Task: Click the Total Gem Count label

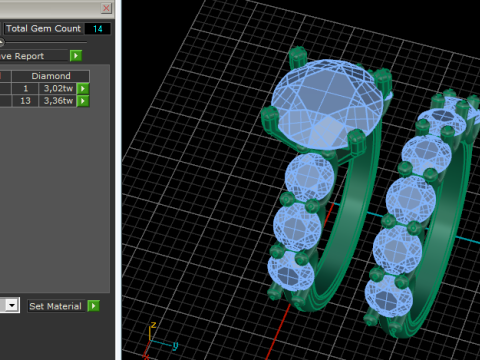Action: (x=43, y=29)
